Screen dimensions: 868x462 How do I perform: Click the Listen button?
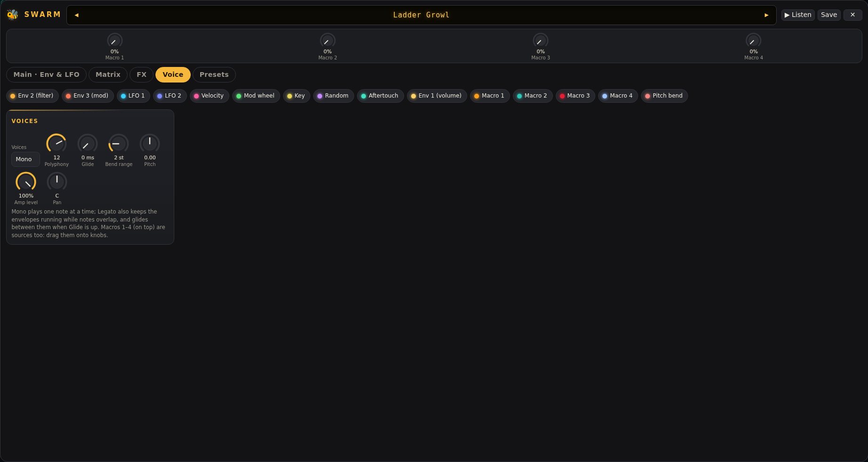tap(798, 15)
